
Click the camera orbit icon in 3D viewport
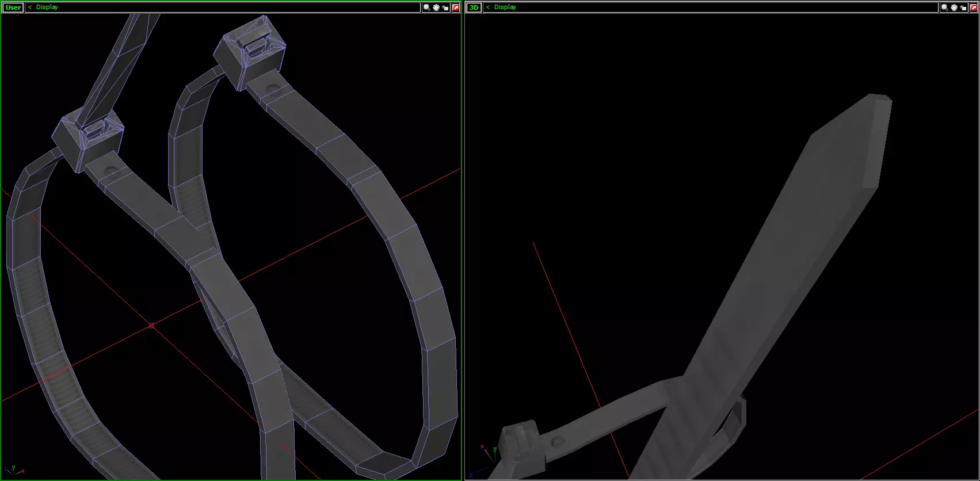963,7
